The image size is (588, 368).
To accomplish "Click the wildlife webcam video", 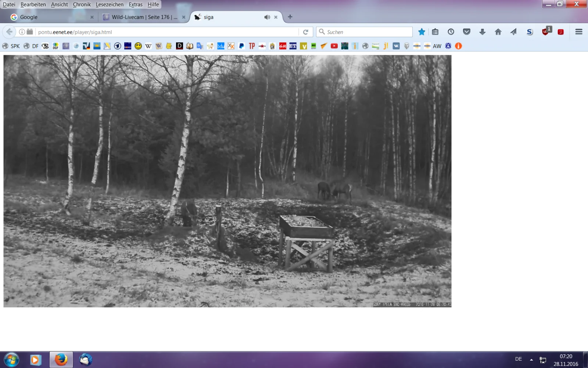I will 227,181.
